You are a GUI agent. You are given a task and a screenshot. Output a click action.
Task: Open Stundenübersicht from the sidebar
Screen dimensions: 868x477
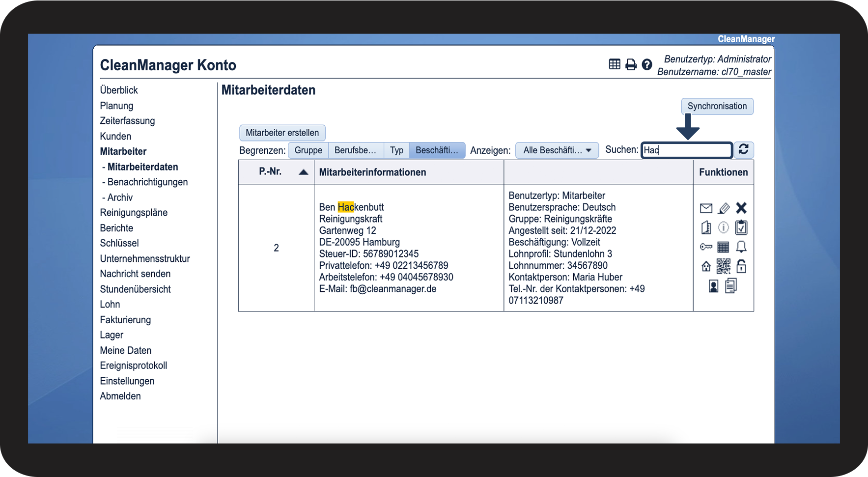135,289
